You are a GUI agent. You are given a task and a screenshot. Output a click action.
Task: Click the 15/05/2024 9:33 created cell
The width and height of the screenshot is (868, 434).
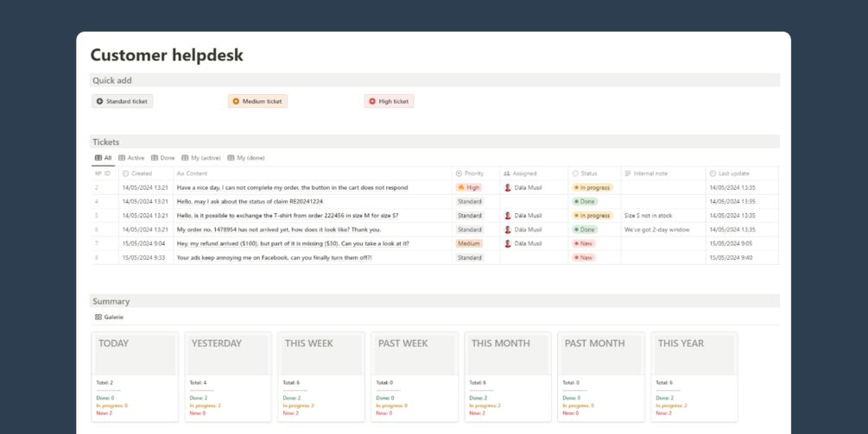[146, 258]
